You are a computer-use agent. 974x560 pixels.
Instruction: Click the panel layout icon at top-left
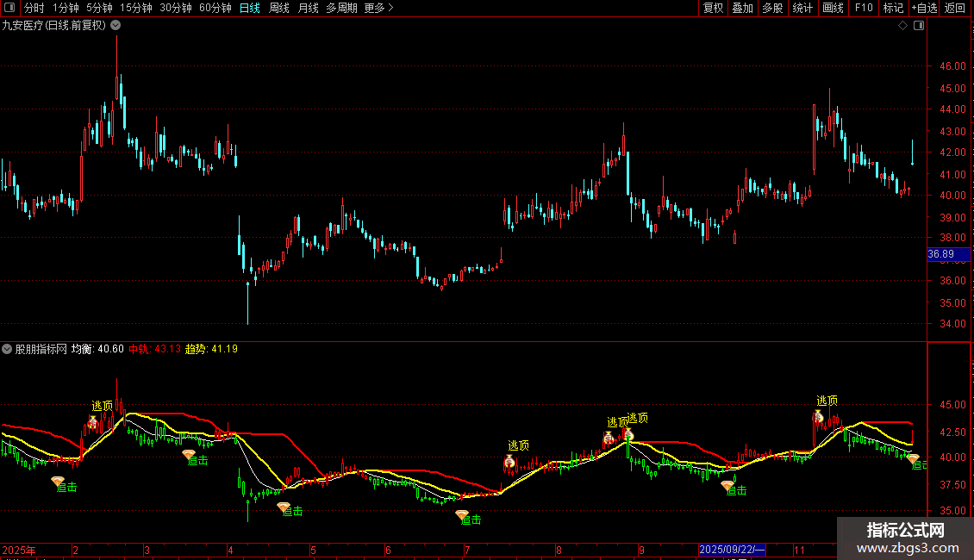(9, 8)
